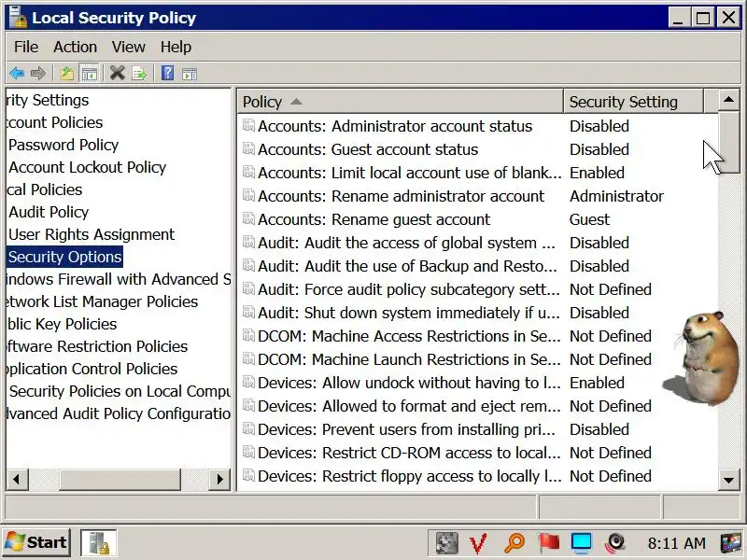Select Password Policy in the tree
The image size is (747, 560).
63,145
